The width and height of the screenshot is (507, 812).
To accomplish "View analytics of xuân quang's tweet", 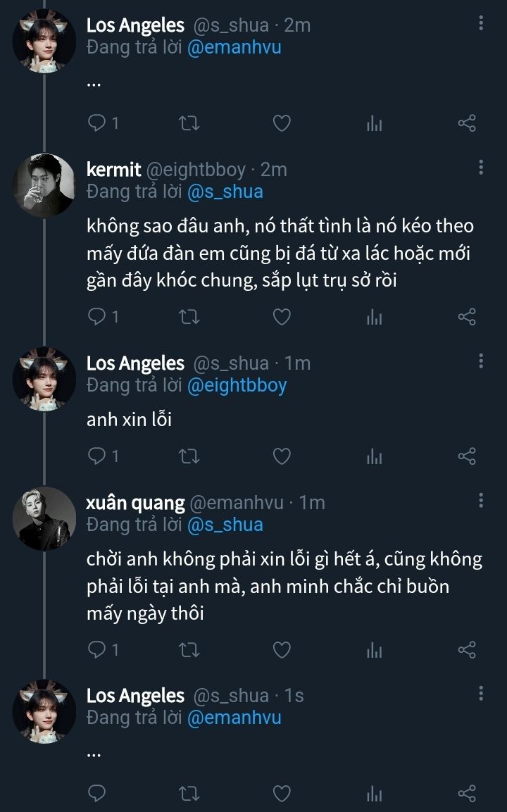I will [x=374, y=649].
